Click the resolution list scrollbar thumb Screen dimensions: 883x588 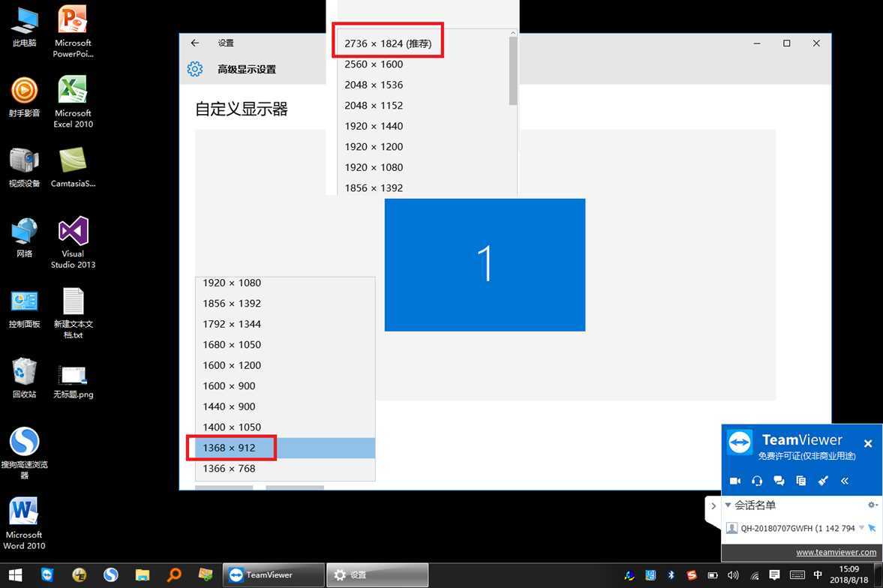click(x=512, y=70)
